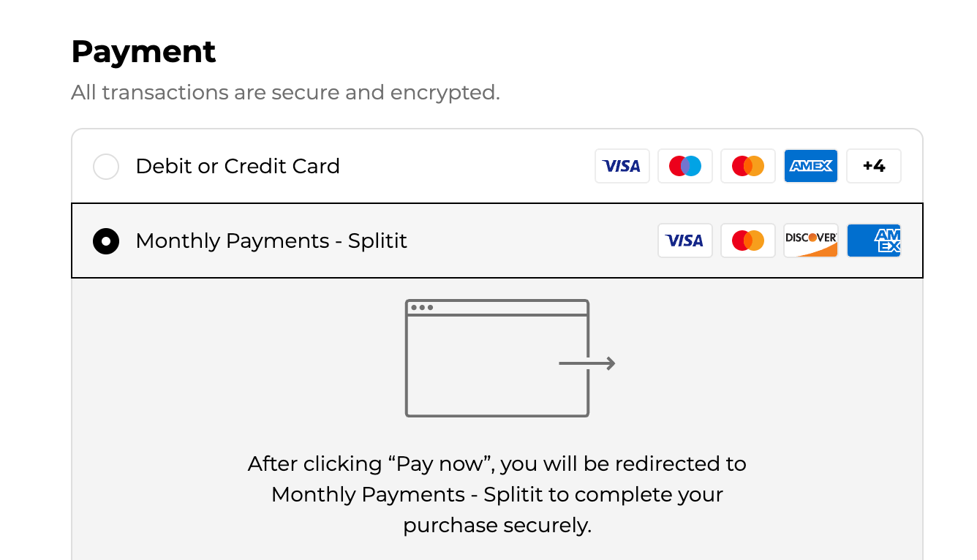
Task: Click the "purchase securely." closing line
Action: [497, 526]
